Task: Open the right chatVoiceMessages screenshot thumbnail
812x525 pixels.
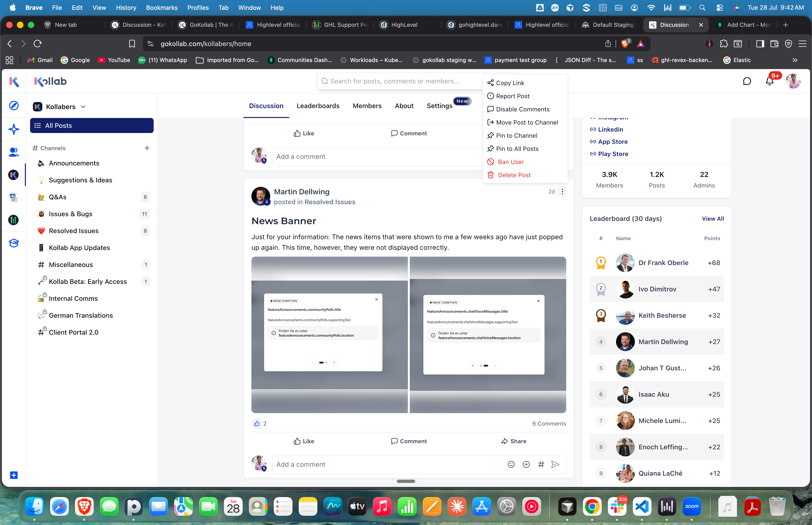Action: (x=488, y=335)
